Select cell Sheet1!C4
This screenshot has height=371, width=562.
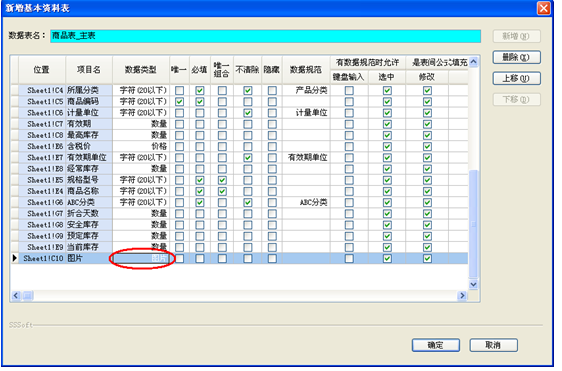(x=42, y=91)
